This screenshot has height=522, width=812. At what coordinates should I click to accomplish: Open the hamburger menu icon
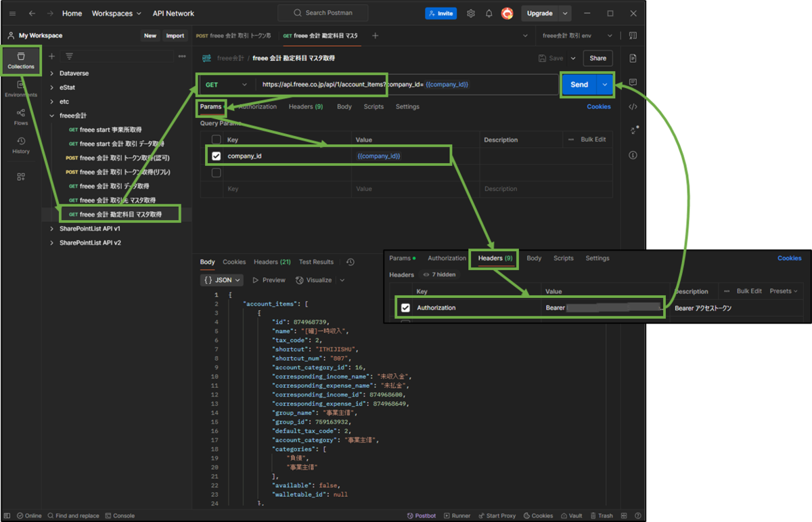click(12, 14)
